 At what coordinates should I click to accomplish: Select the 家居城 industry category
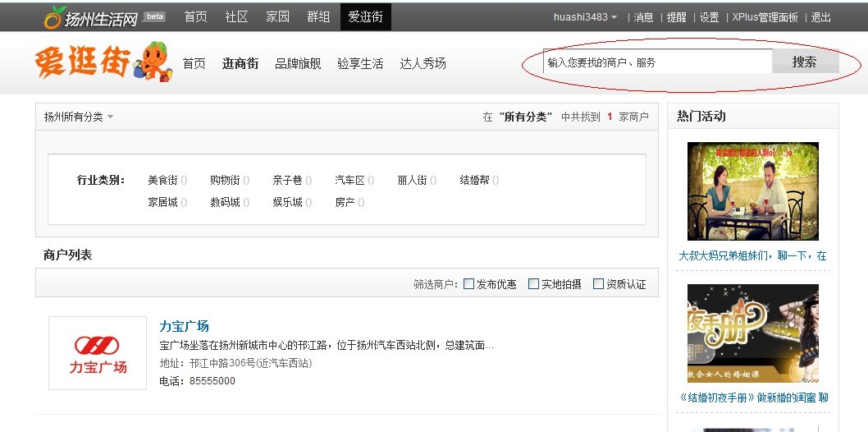tap(162, 202)
